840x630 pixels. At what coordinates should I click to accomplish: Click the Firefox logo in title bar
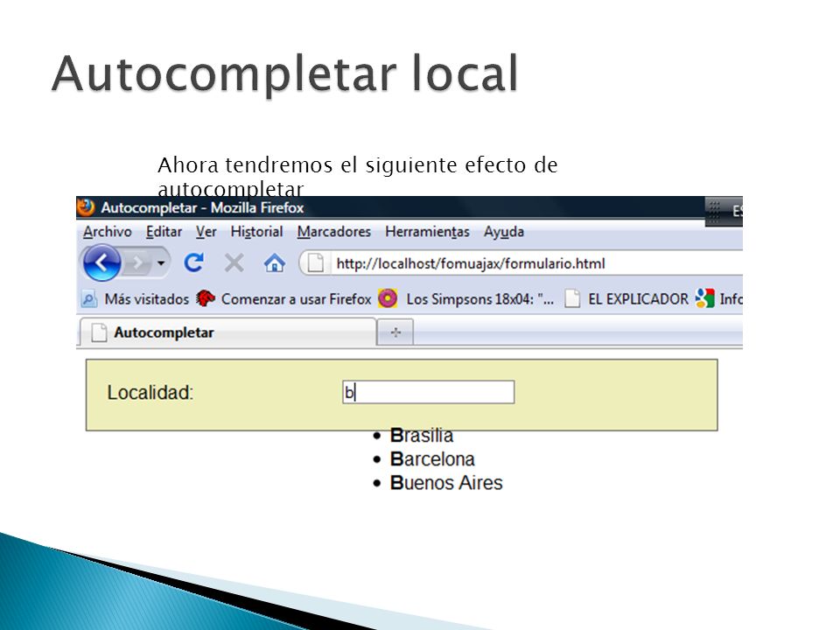tap(86, 206)
